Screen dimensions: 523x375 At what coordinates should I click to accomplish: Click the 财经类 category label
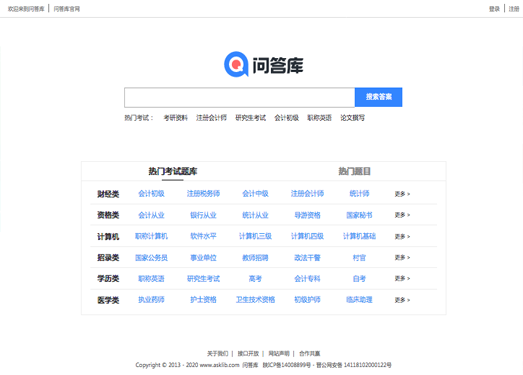pyautogui.click(x=108, y=194)
